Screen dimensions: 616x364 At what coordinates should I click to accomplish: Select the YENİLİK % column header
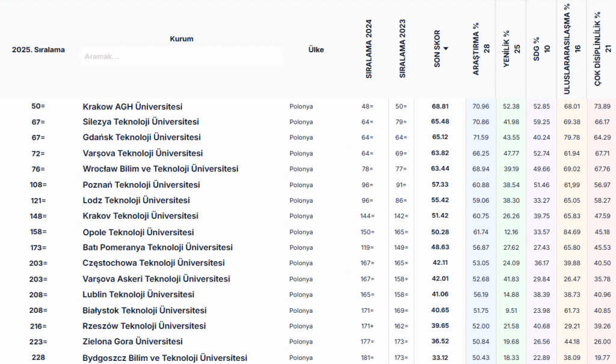click(511, 49)
